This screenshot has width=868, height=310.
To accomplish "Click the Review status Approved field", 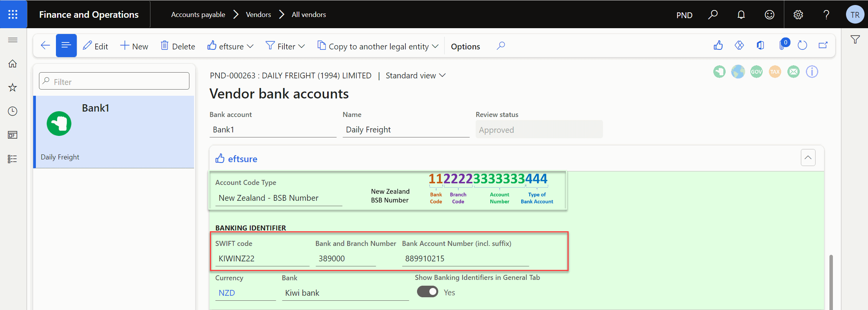I will 539,130.
